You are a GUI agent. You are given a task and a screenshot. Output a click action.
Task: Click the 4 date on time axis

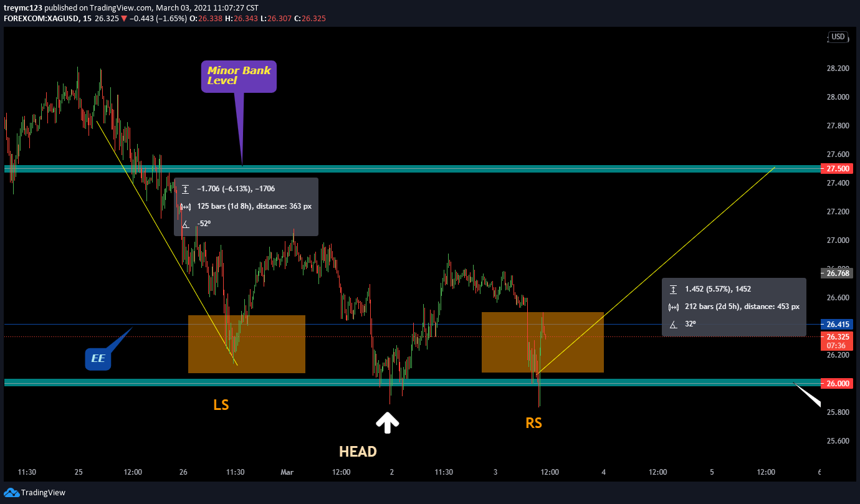(x=604, y=472)
